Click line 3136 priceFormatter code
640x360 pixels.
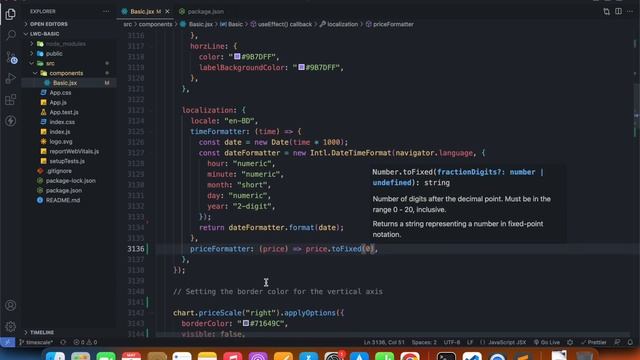click(284, 249)
